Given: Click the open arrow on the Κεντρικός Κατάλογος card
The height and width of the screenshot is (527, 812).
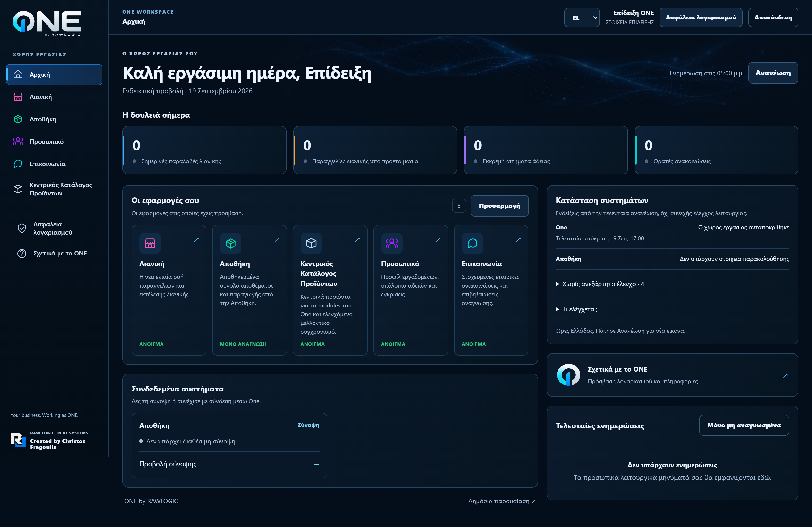Looking at the screenshot, I should coord(357,240).
